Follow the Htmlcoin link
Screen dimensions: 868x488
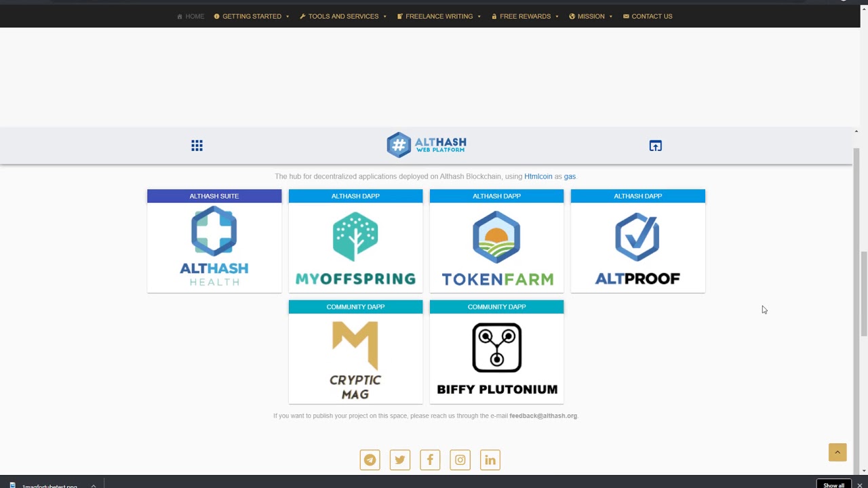(x=538, y=176)
